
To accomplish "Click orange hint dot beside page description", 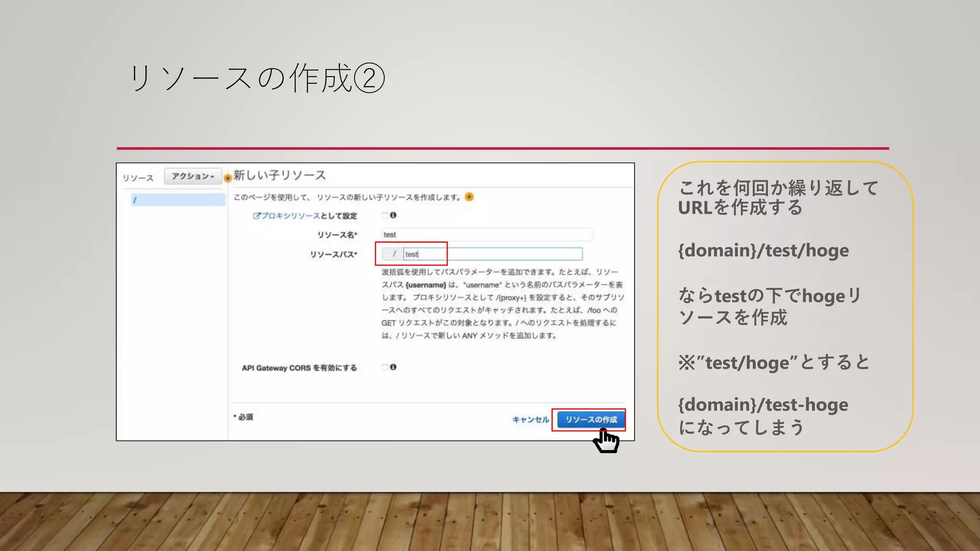I will [469, 197].
